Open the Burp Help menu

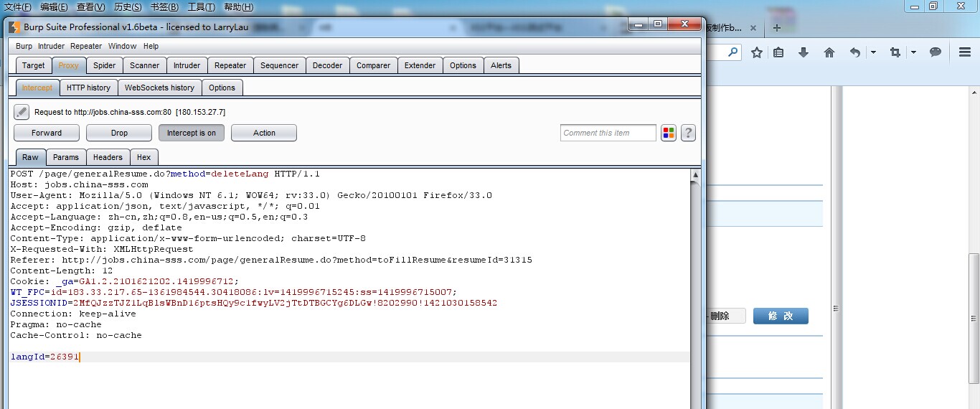tap(151, 46)
